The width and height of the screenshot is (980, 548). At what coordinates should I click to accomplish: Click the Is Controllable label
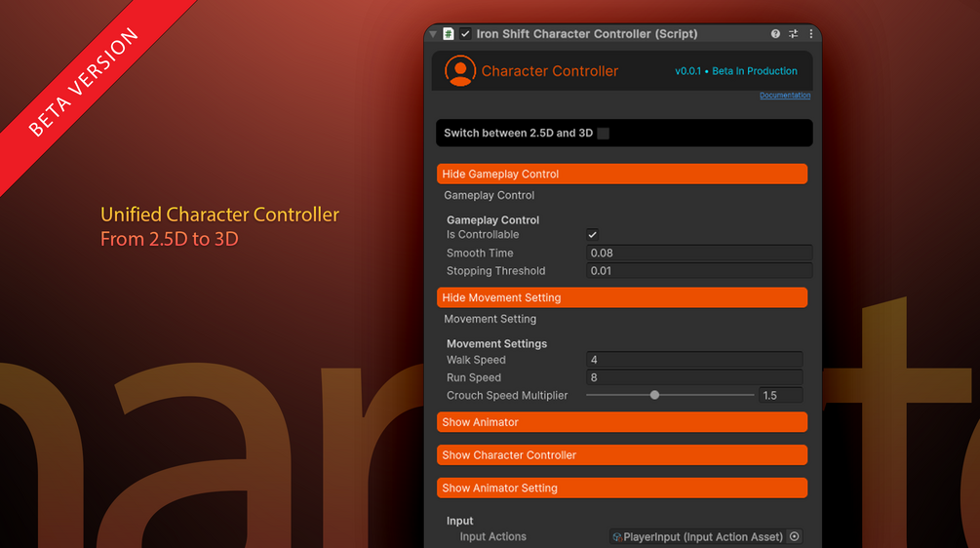(483, 235)
